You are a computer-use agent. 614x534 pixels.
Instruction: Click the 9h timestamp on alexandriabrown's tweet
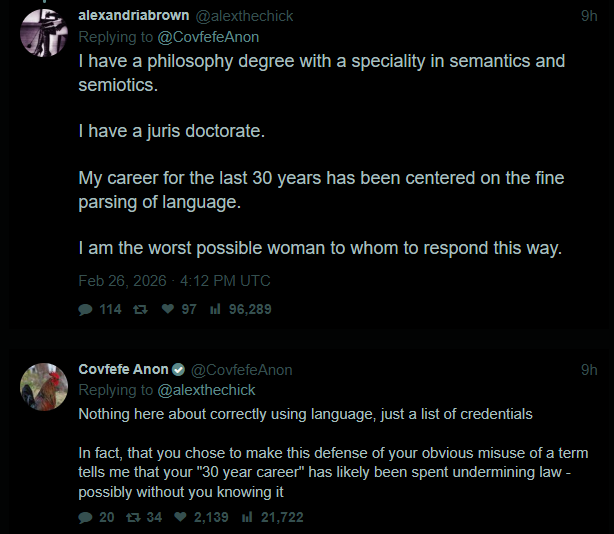(589, 16)
